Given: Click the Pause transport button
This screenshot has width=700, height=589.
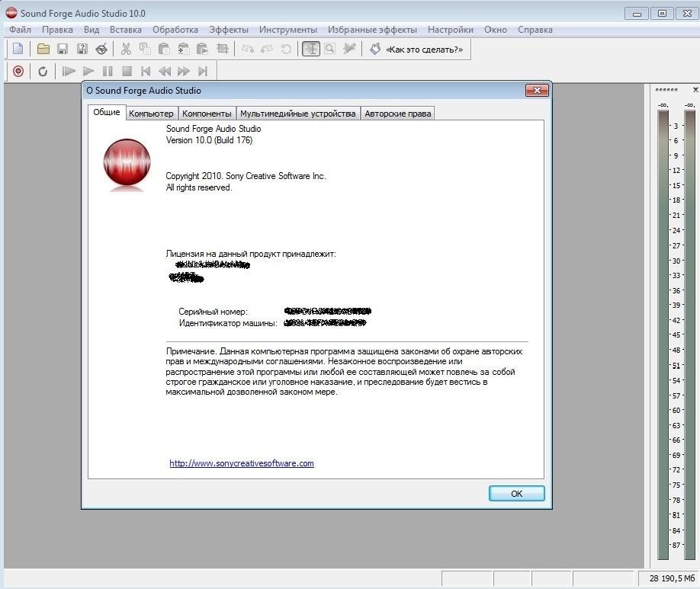Looking at the screenshot, I should (108, 71).
